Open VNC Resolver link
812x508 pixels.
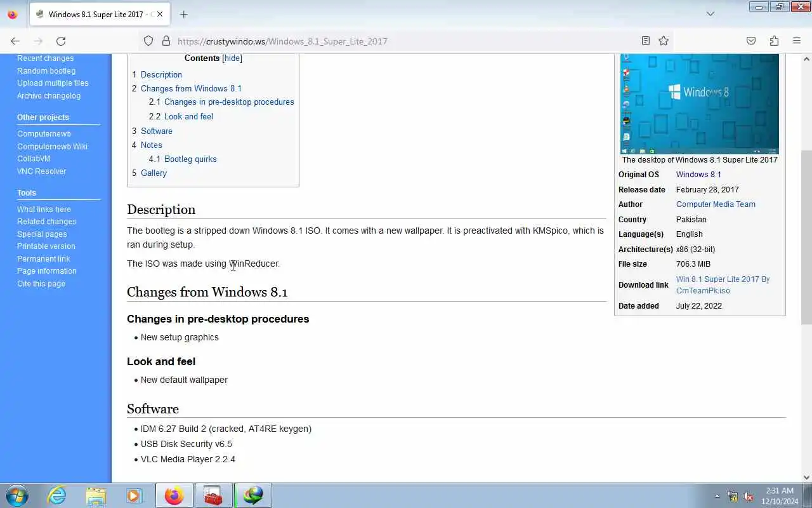[x=41, y=171]
